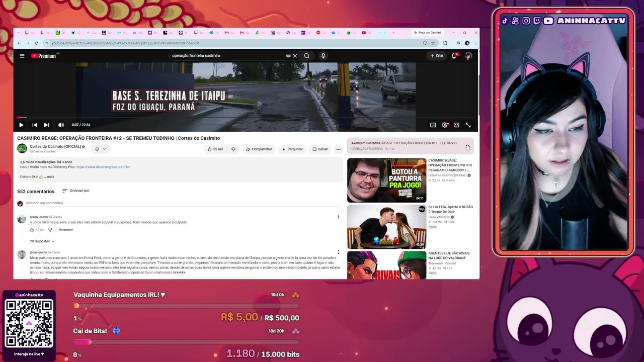The height and width of the screenshot is (362, 644).
Task: Expand description with ...mais
Action: pos(49,177)
